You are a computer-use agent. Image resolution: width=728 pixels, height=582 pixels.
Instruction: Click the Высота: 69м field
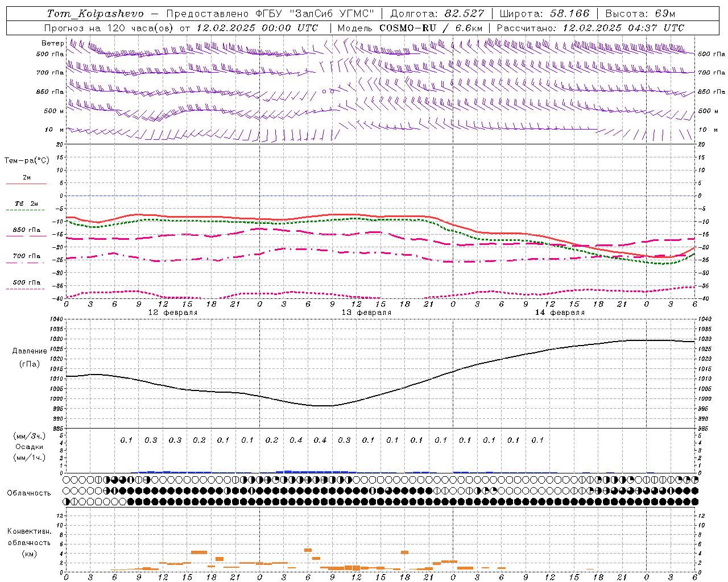pos(640,14)
